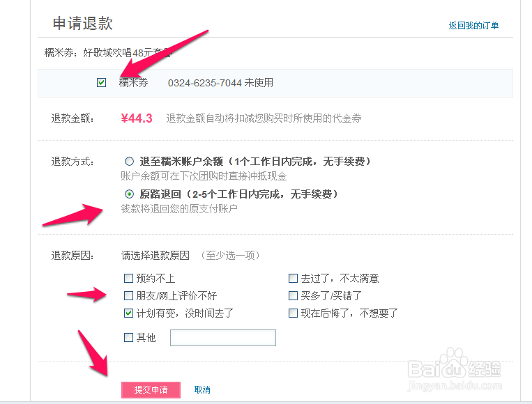Screen dimensions: 532x404
Task: Click the refund amount ¥44.3
Action: point(137,118)
